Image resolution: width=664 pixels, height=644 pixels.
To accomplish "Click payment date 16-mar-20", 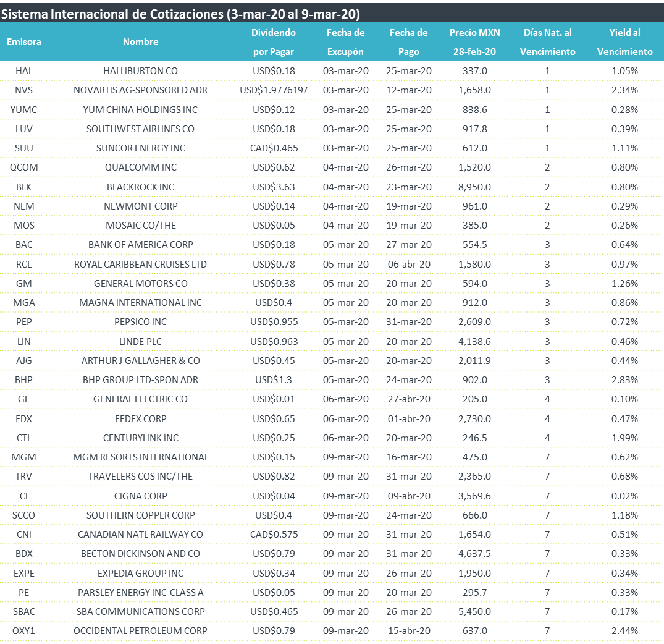I will (409, 457).
